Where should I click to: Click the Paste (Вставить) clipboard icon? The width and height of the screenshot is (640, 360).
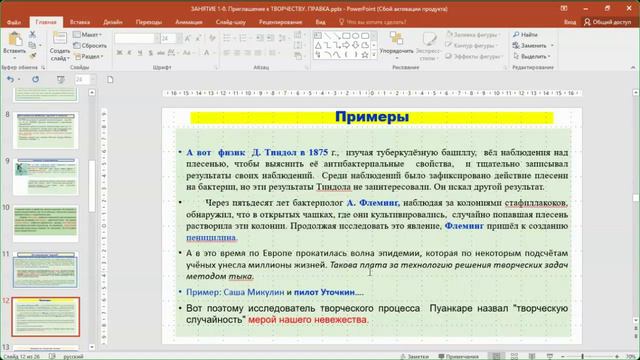(15, 40)
